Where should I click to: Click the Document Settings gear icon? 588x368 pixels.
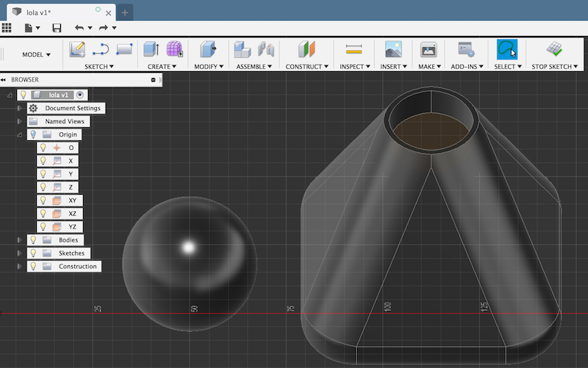coord(33,108)
